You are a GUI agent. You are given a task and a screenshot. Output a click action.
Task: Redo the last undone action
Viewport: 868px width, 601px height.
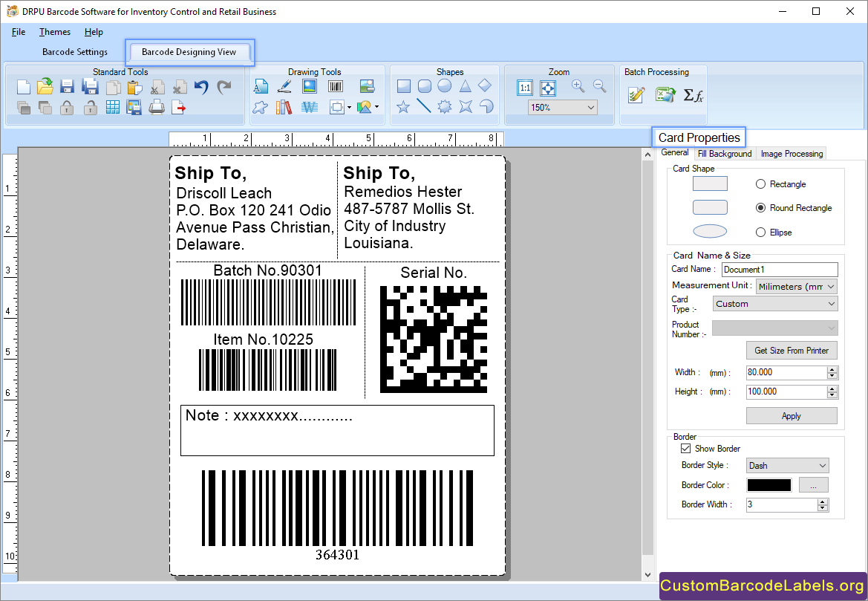(223, 87)
